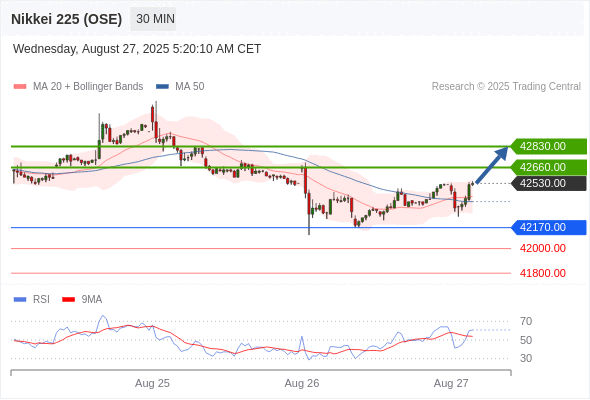Click the red 9MA legend swatch

click(x=68, y=300)
